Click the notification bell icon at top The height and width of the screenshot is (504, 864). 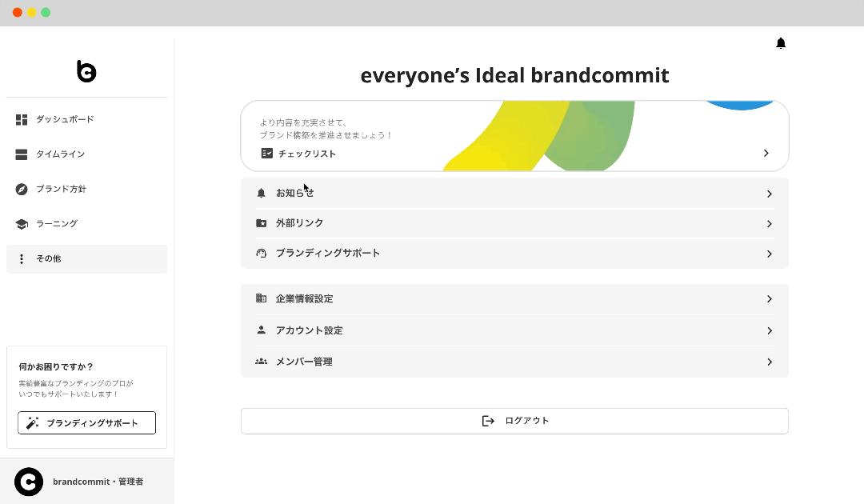[781, 43]
